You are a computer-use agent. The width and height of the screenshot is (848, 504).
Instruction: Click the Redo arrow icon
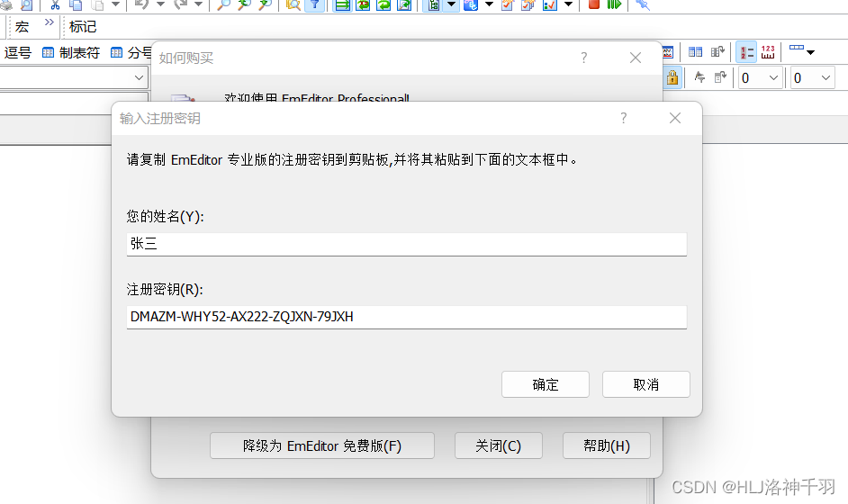coord(181,4)
